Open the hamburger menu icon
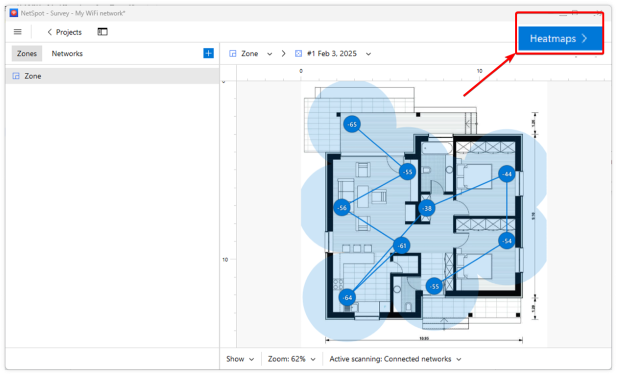The image size is (620, 375). pyautogui.click(x=17, y=32)
